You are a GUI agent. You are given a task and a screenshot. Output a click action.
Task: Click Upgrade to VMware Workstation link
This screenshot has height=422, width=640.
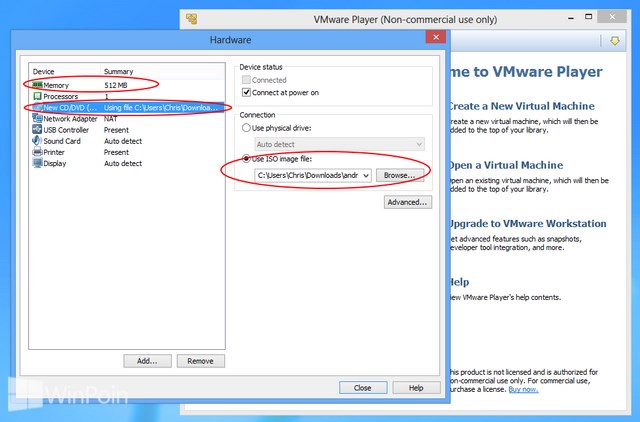click(x=528, y=224)
